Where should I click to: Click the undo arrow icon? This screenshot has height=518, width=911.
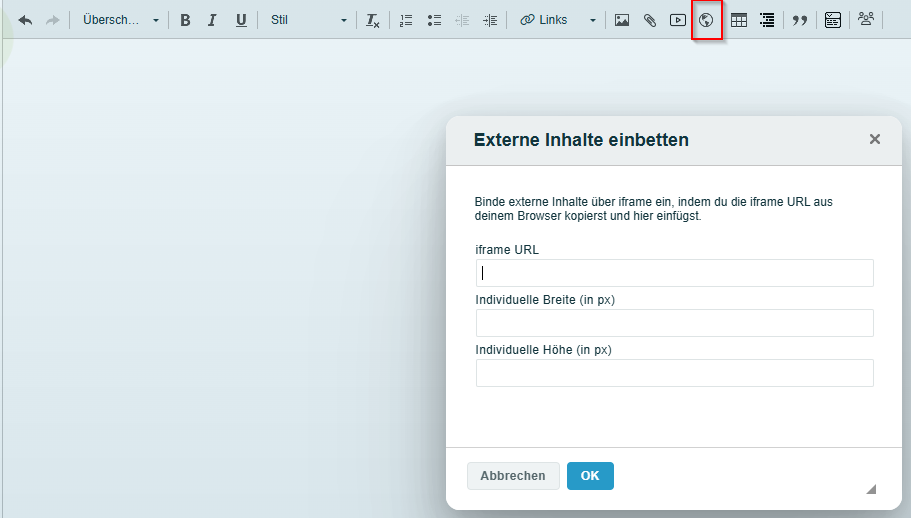click(25, 20)
